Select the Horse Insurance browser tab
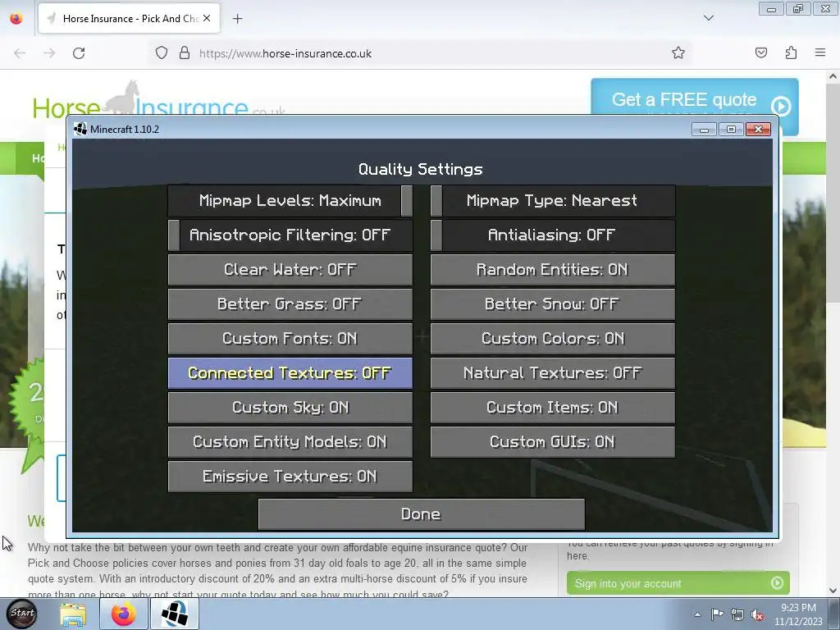This screenshot has height=630, width=840. click(x=129, y=19)
